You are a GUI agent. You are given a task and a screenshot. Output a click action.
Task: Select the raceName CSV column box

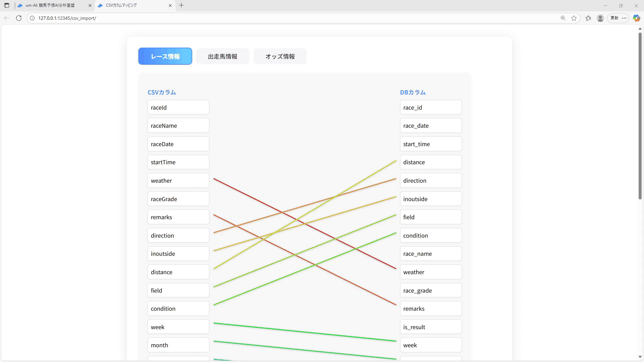click(x=178, y=126)
